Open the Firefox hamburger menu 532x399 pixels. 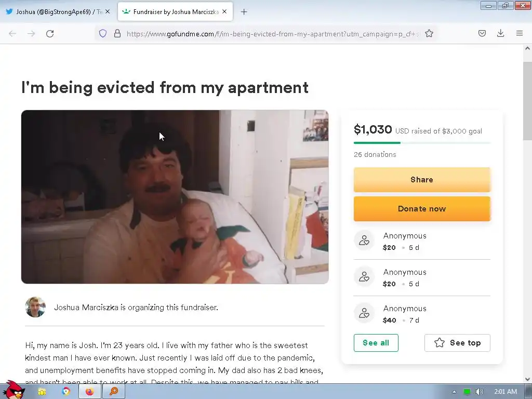tap(520, 33)
